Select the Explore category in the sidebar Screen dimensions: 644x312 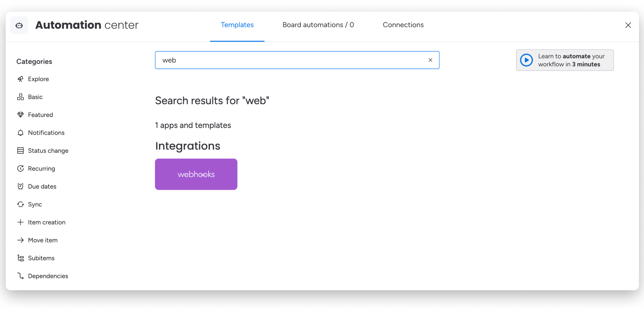38,79
